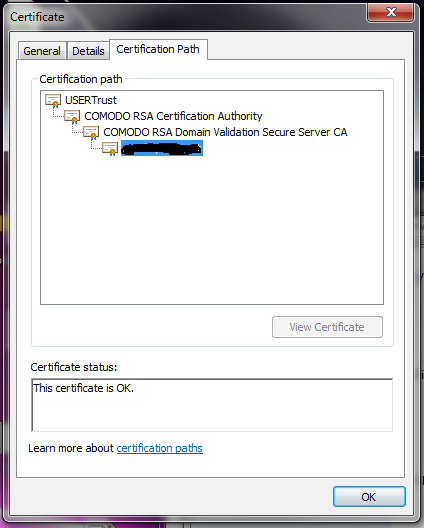Click the View Certificate button
Viewport: 424px width, 528px height.
pos(327,327)
